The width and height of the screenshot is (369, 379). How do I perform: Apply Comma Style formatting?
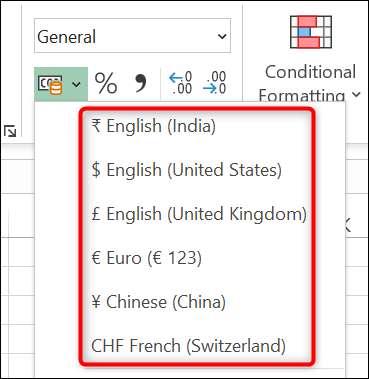tap(140, 83)
